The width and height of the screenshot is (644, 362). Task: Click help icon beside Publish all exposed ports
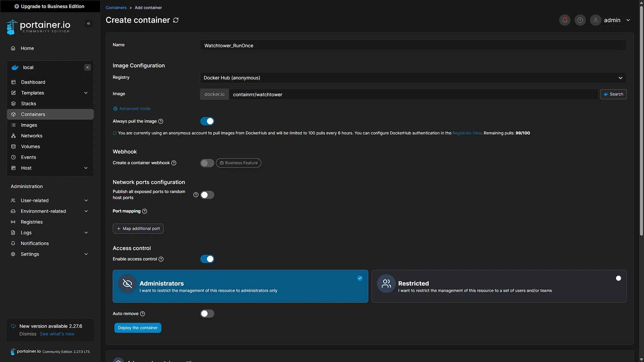(x=196, y=195)
